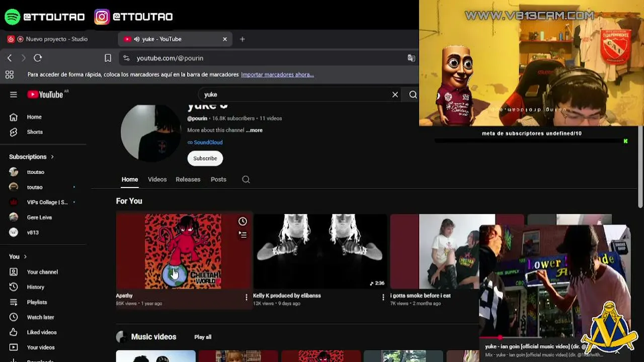Switch to the channel Videos tab

point(157,179)
